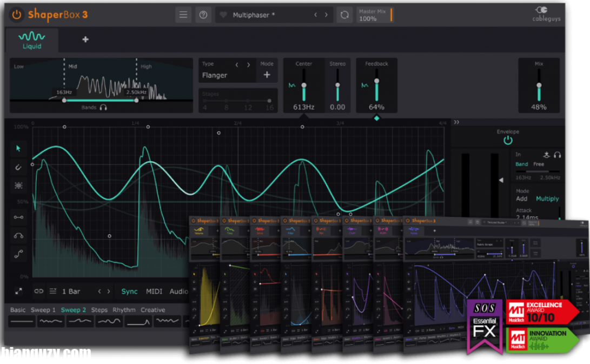Set envelope Mode to Multiply
Viewport: 590px width, 364px height.
pos(547,198)
